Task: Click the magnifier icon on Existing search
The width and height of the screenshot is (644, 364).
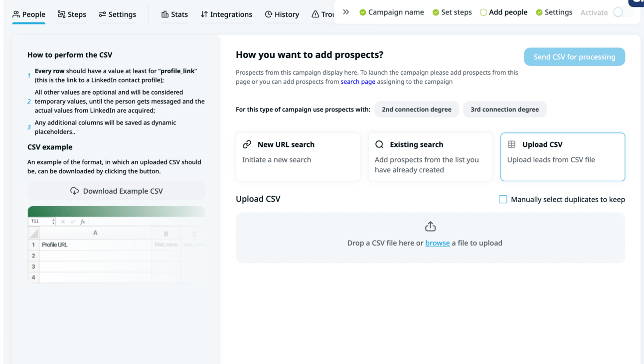Action: [x=379, y=144]
